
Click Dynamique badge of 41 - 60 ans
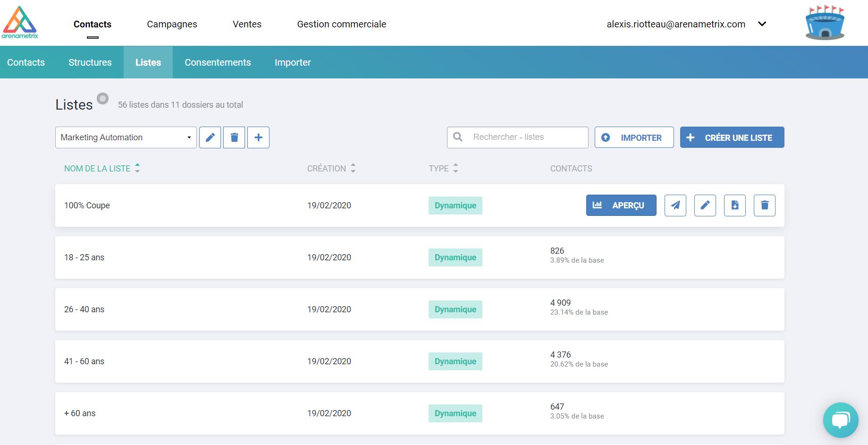(x=455, y=361)
